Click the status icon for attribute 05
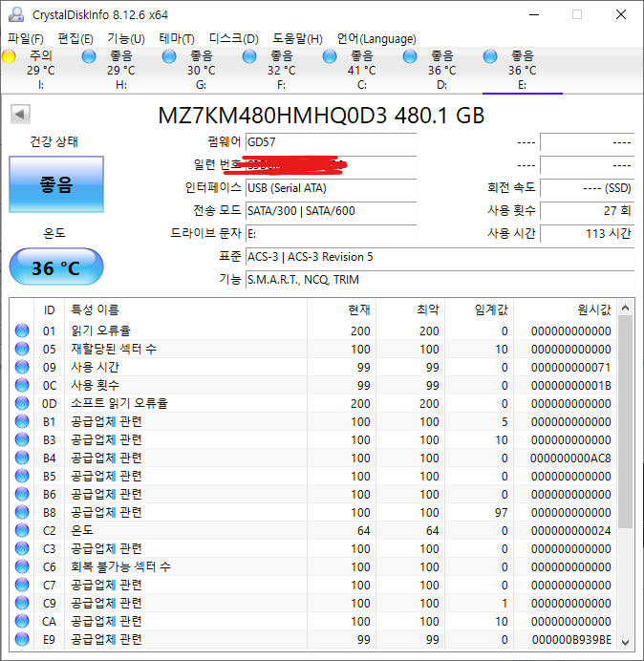The height and width of the screenshot is (661, 644). click(x=22, y=349)
